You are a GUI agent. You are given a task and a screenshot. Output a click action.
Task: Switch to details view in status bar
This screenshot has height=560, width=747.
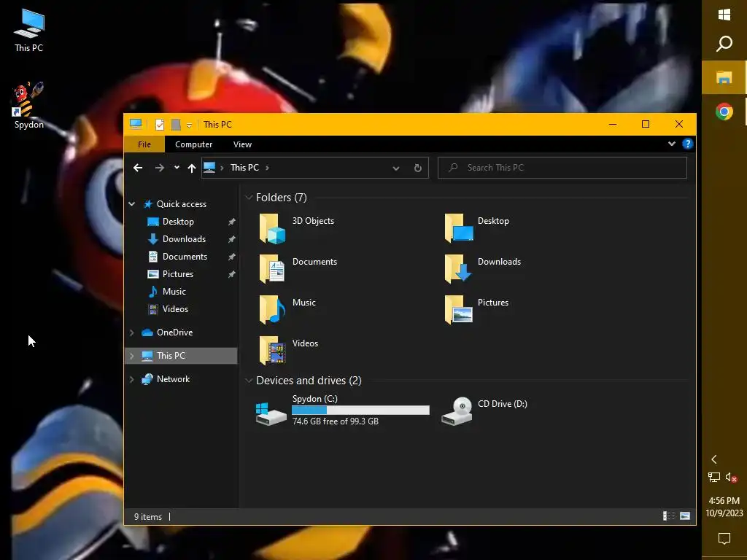click(x=669, y=516)
